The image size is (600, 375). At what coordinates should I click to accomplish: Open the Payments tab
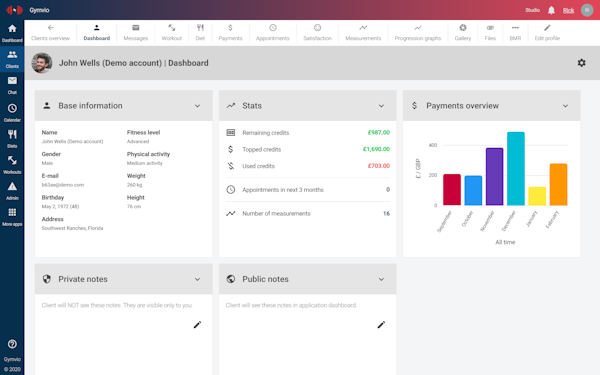(x=230, y=33)
